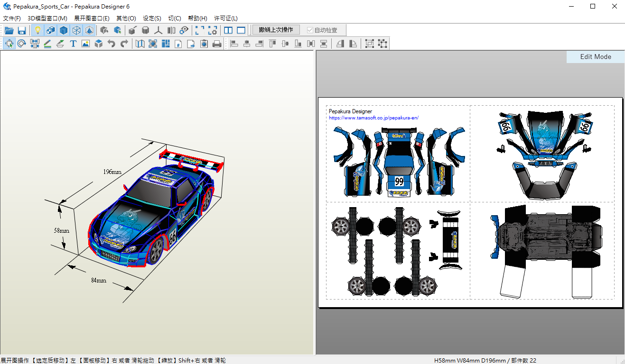Click the Save floppy disk icon
The height and width of the screenshot is (364, 625).
pyautogui.click(x=22, y=30)
